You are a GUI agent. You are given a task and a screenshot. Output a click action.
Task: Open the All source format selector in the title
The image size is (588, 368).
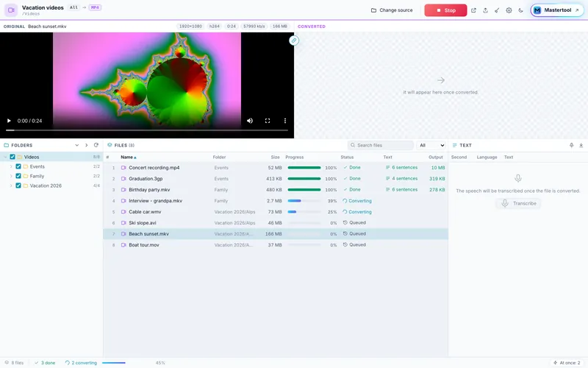pyautogui.click(x=74, y=7)
